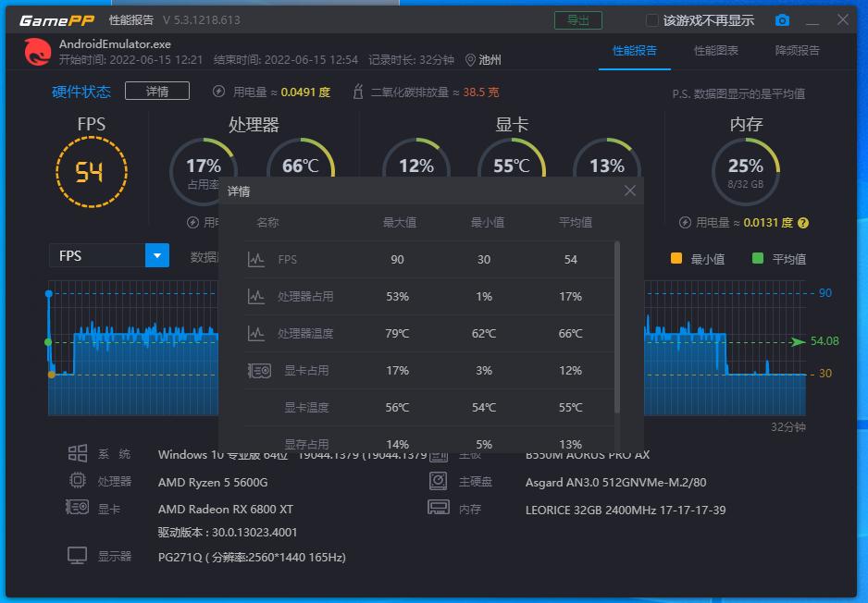Click the 显卡 graphics card icon next to AMD Radeon

tap(78, 507)
